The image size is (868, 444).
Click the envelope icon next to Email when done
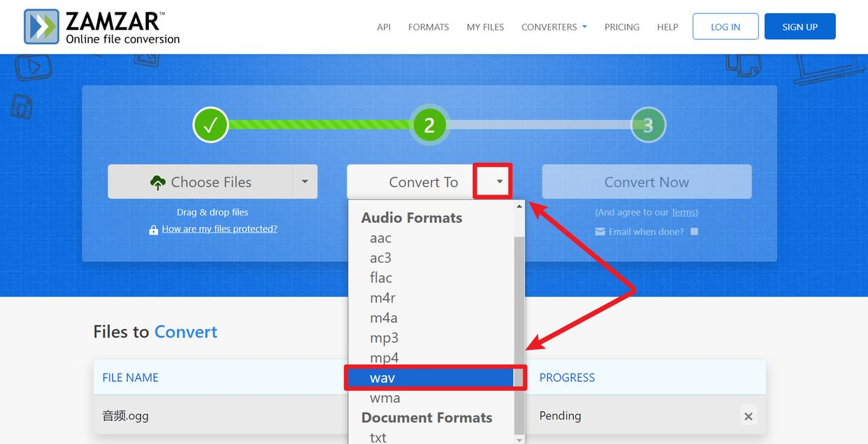[x=600, y=232]
